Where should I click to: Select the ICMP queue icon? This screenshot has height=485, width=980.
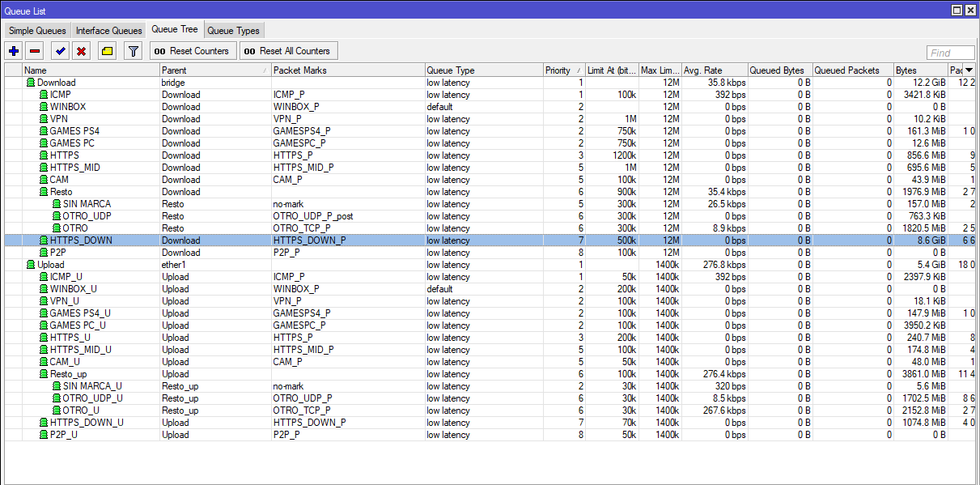coord(44,95)
